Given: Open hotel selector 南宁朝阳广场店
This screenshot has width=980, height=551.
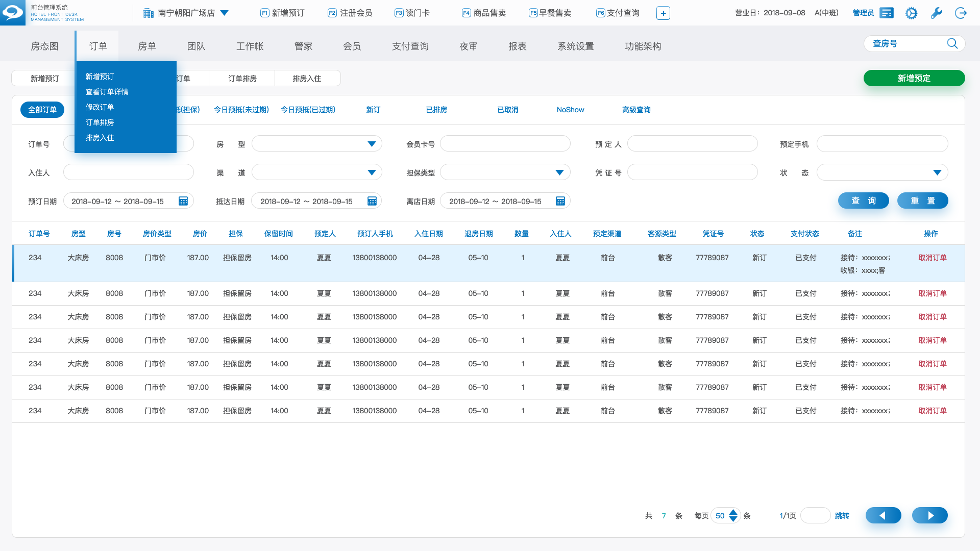Looking at the screenshot, I should 186,13.
